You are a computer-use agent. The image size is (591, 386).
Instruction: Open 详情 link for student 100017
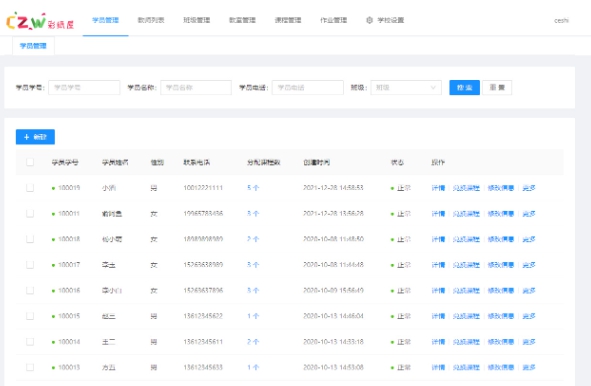coord(438,265)
